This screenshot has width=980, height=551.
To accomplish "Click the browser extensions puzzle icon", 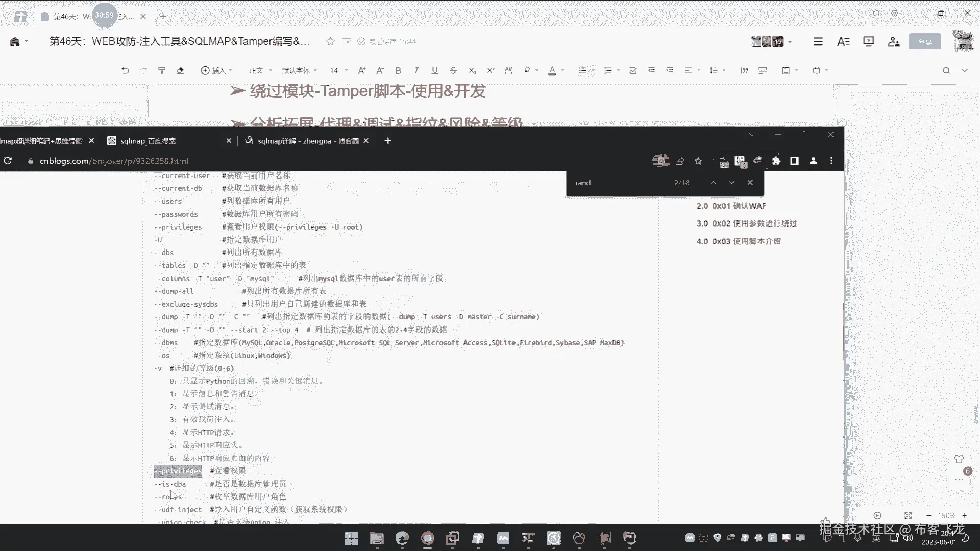I will click(x=776, y=161).
